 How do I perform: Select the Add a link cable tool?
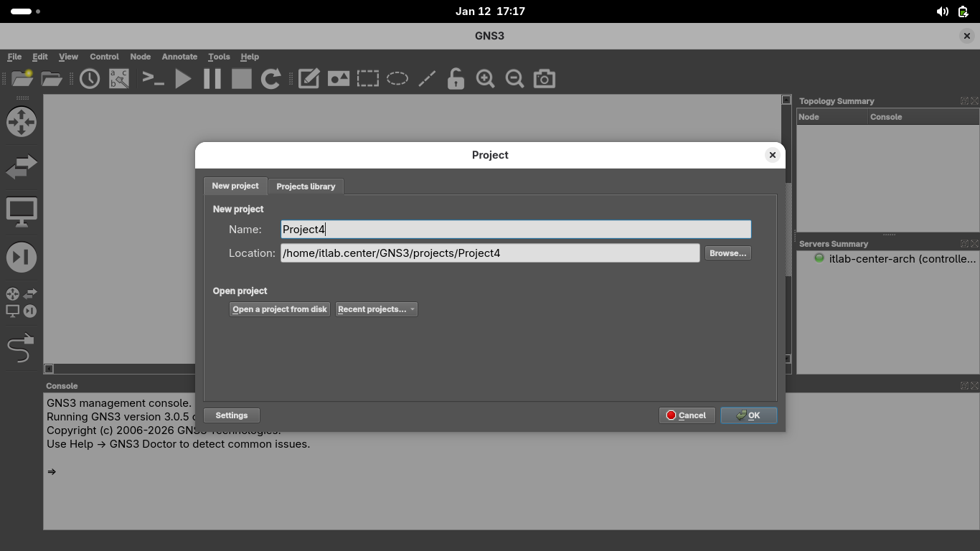click(21, 349)
